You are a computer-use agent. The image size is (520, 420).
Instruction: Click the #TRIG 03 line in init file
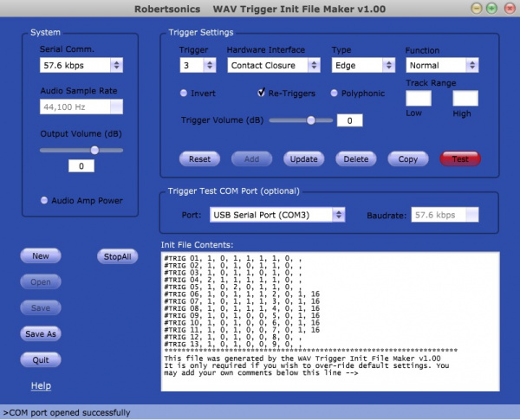(x=233, y=273)
